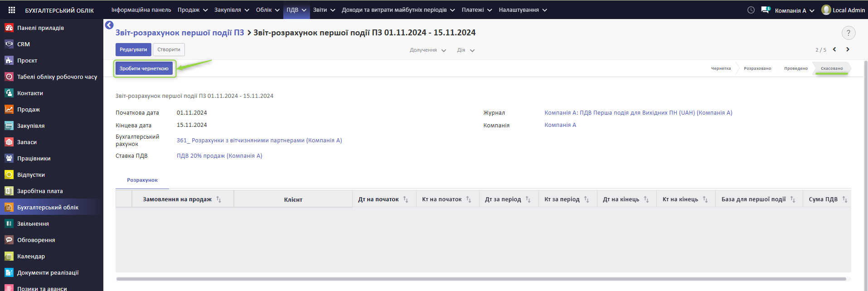Switch to the Розрахунок tab
This screenshot has height=291, width=868.
142,180
